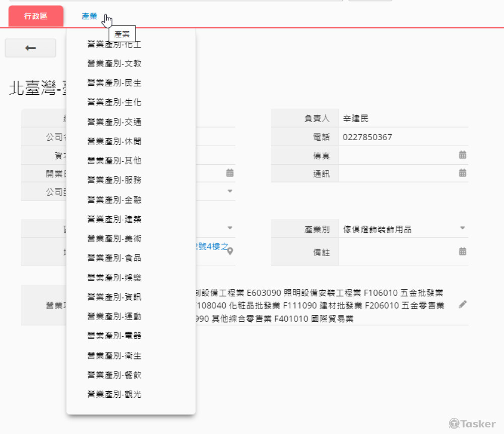Choose 營業產別-金融 in the list
This screenshot has height=434, width=504.
[x=114, y=200]
